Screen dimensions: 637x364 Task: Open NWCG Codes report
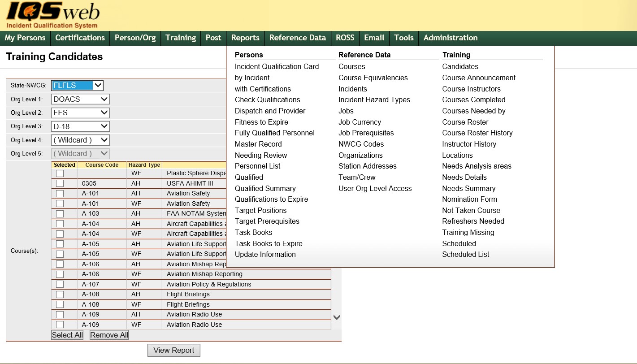pyautogui.click(x=361, y=144)
